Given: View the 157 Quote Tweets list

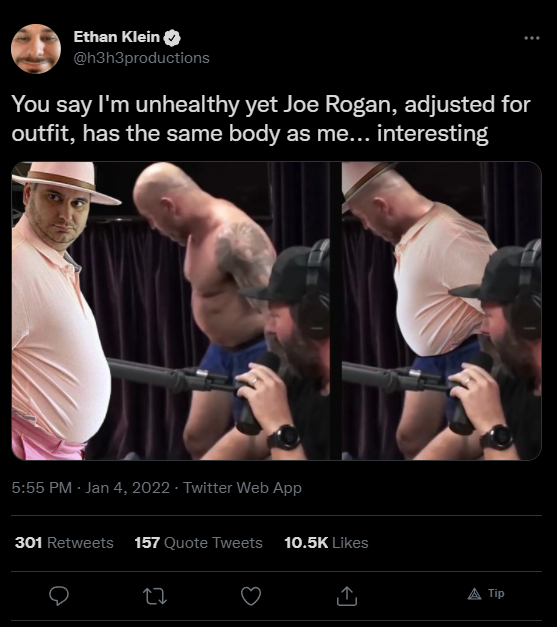Looking at the screenshot, I should [x=198, y=543].
